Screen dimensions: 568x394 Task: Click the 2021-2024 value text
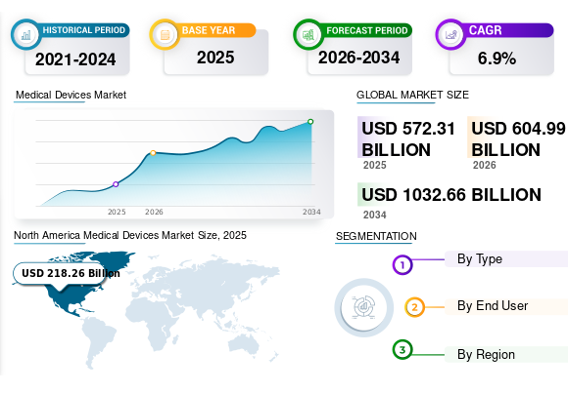click(75, 59)
